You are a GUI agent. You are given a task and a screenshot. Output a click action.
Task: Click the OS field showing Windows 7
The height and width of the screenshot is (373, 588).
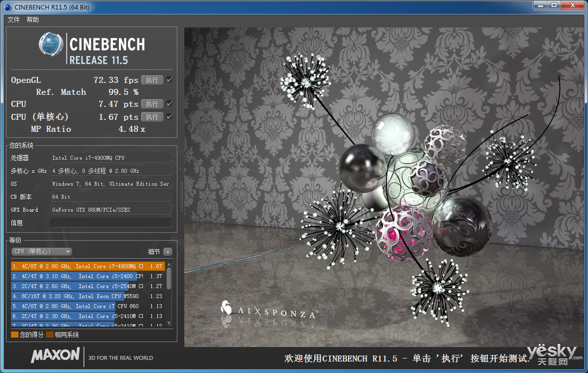coord(111,184)
